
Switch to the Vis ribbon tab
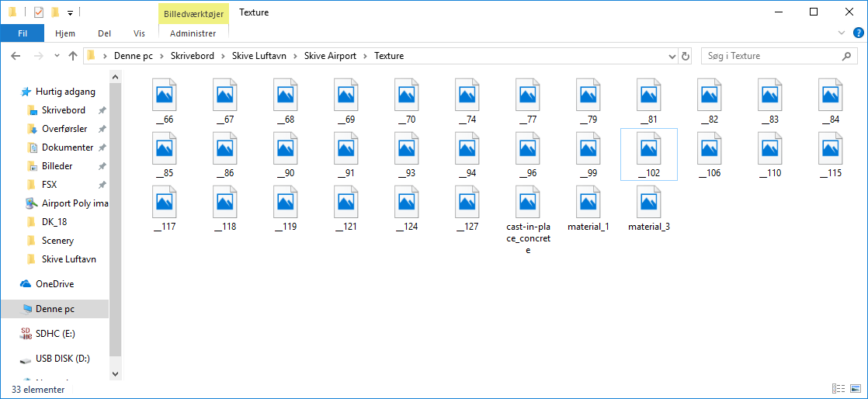coord(140,33)
